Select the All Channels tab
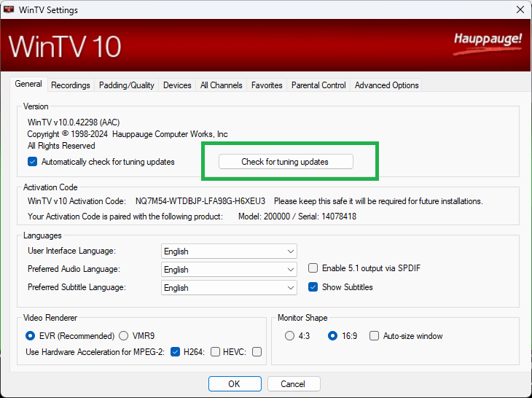 [x=222, y=85]
